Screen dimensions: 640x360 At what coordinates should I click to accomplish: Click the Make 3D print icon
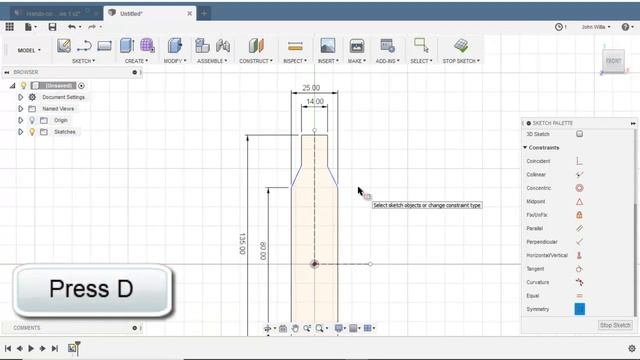point(357,46)
